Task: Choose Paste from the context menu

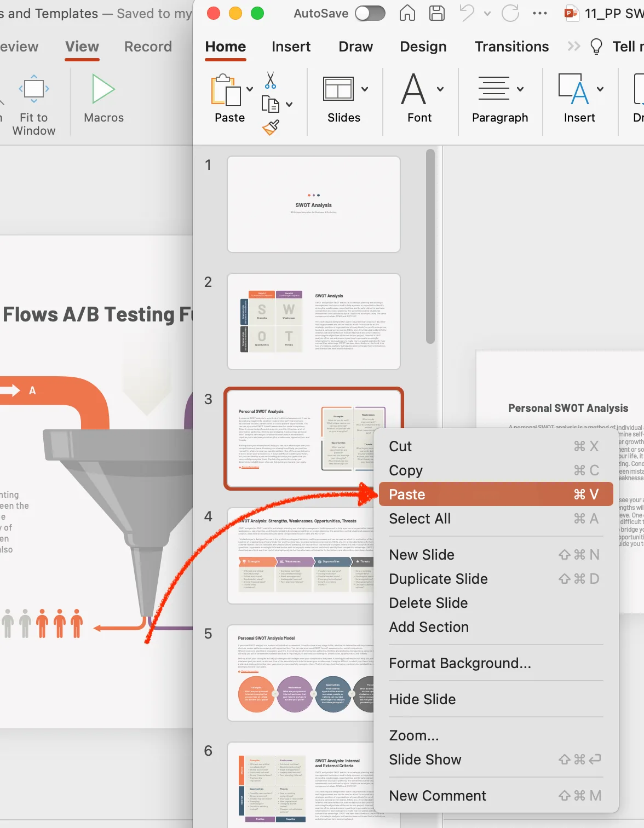Action: [496, 495]
